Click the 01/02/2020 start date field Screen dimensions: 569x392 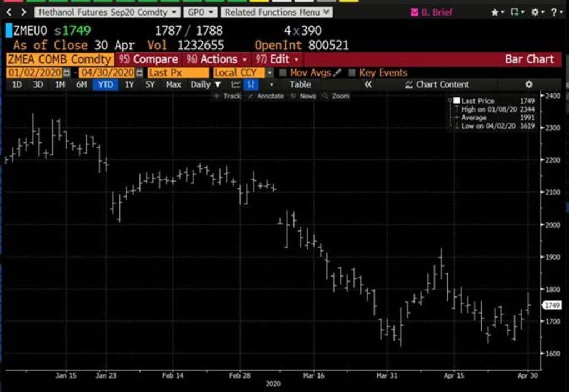click(34, 73)
